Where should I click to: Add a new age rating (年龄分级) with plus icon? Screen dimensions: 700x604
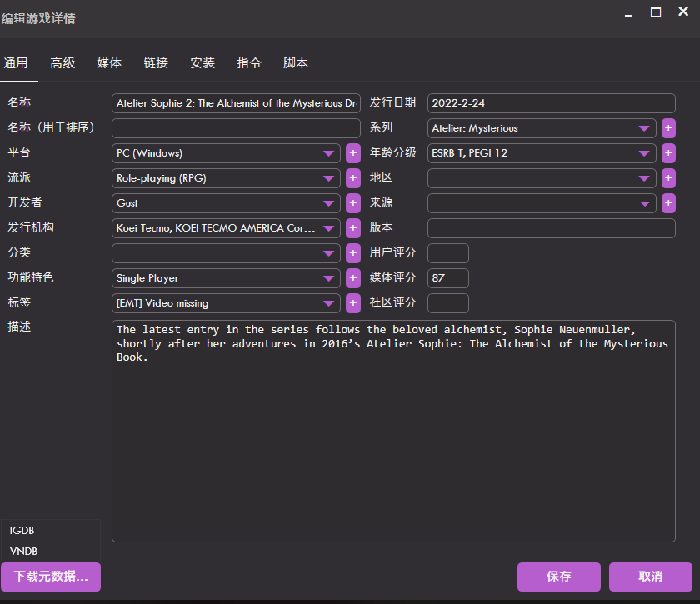click(668, 153)
